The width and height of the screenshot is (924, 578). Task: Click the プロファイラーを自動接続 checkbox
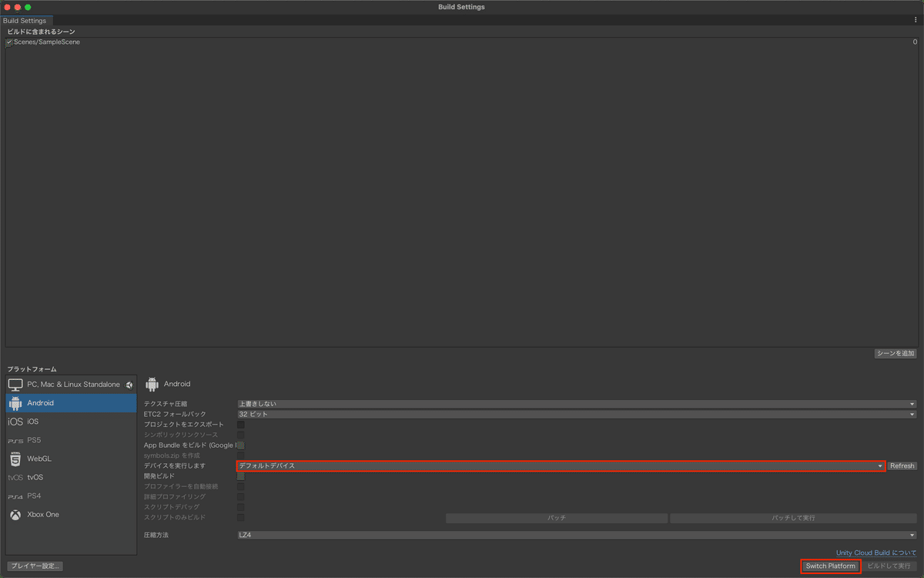pos(241,486)
